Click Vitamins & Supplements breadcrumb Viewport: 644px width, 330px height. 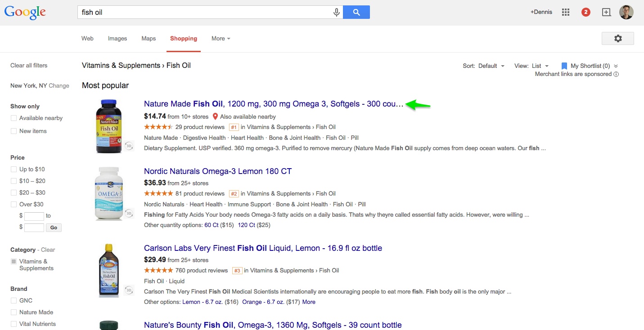pyautogui.click(x=121, y=66)
